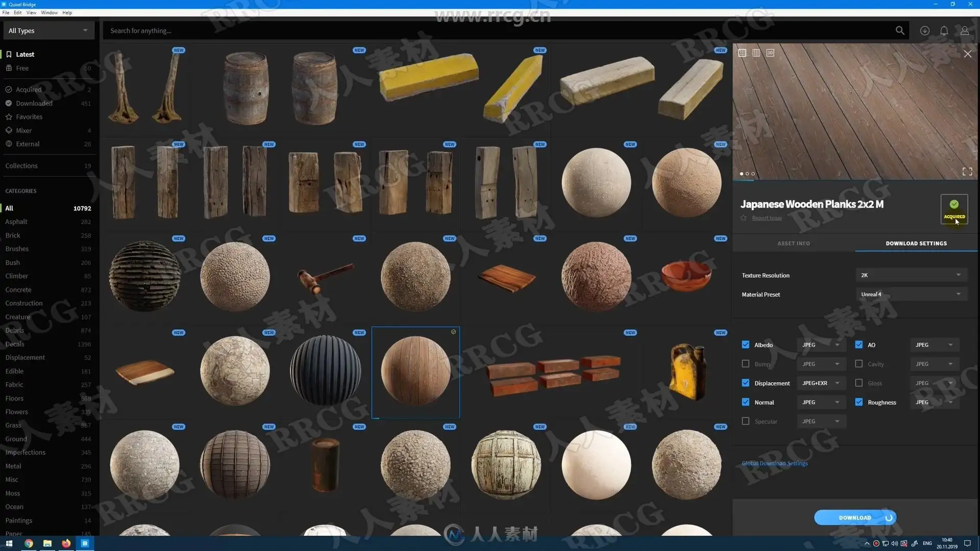980x551 pixels.
Task: Expand the All Types filter dropdown
Action: 48,31
